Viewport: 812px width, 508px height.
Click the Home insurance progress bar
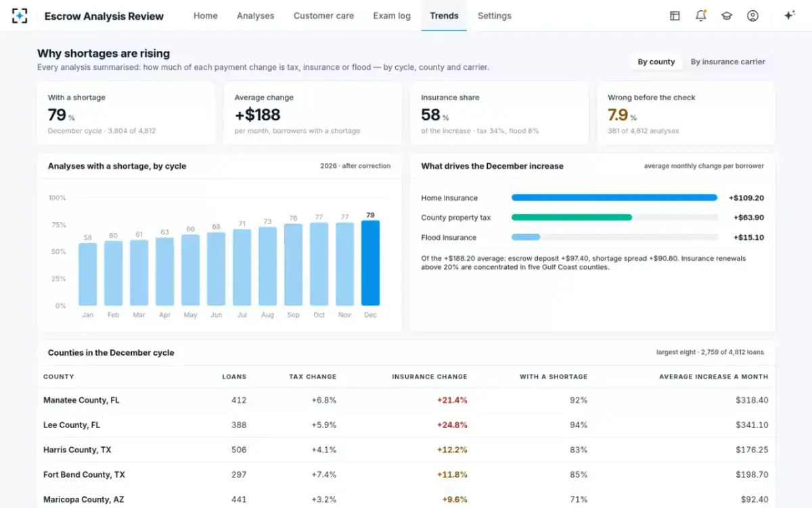point(614,198)
